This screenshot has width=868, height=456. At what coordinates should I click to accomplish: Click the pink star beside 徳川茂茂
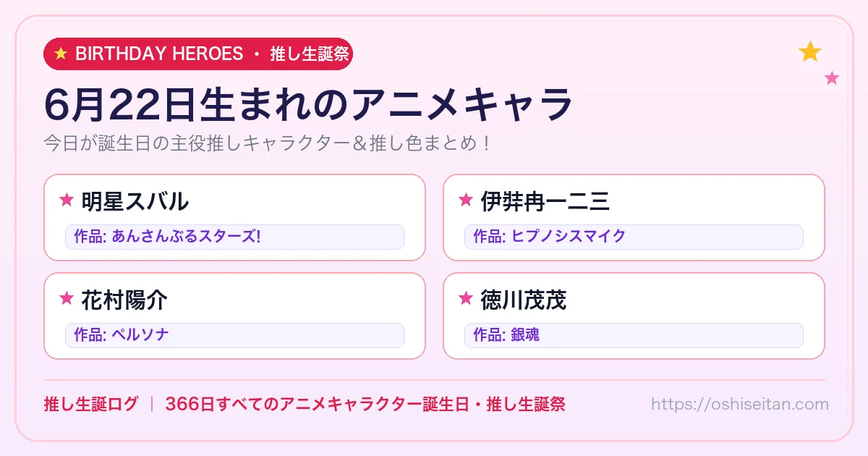coord(466,298)
